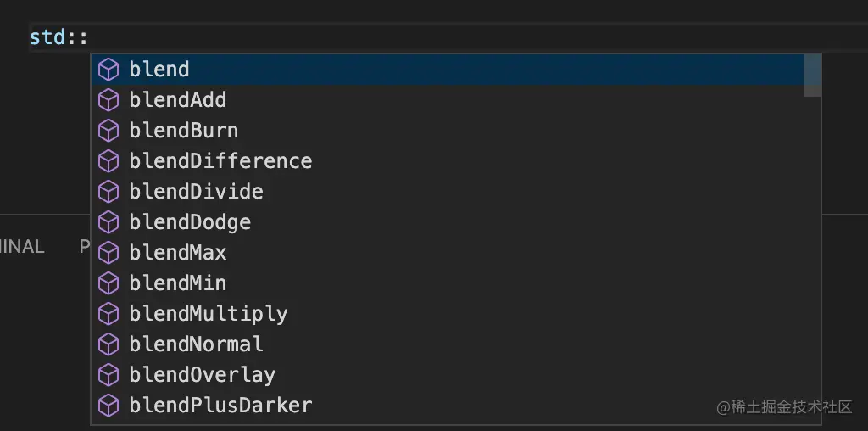Choose the blendAdd completion text

[x=178, y=100]
